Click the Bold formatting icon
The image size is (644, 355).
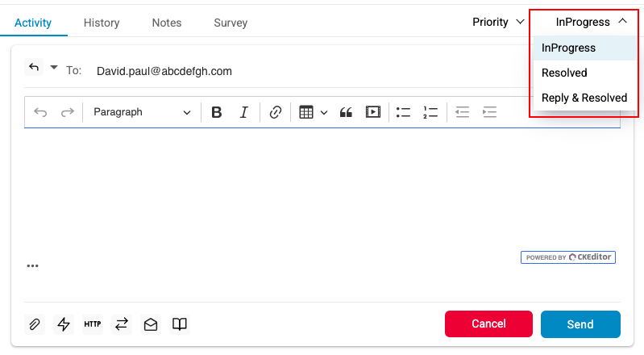pos(216,112)
